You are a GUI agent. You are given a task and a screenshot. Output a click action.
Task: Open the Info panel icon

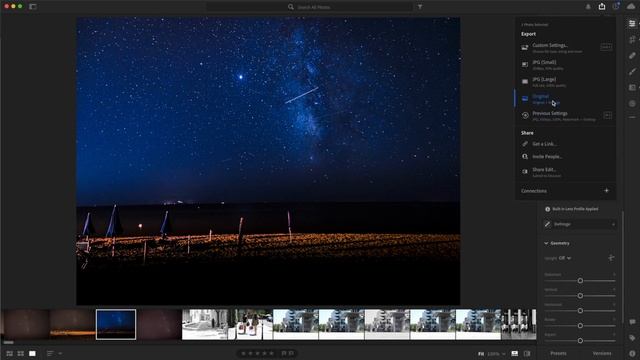[x=632, y=353]
